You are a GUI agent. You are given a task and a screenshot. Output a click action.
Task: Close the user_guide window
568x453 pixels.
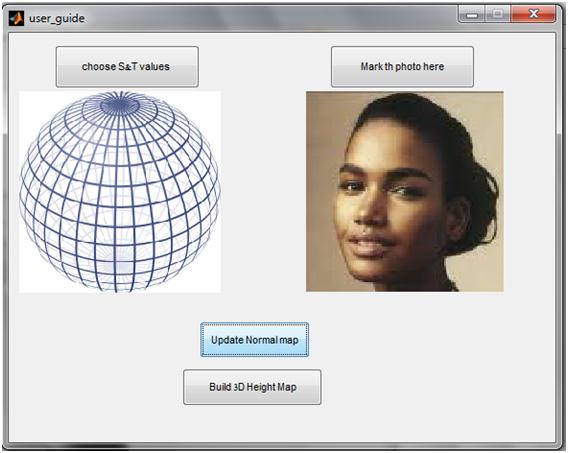point(533,14)
